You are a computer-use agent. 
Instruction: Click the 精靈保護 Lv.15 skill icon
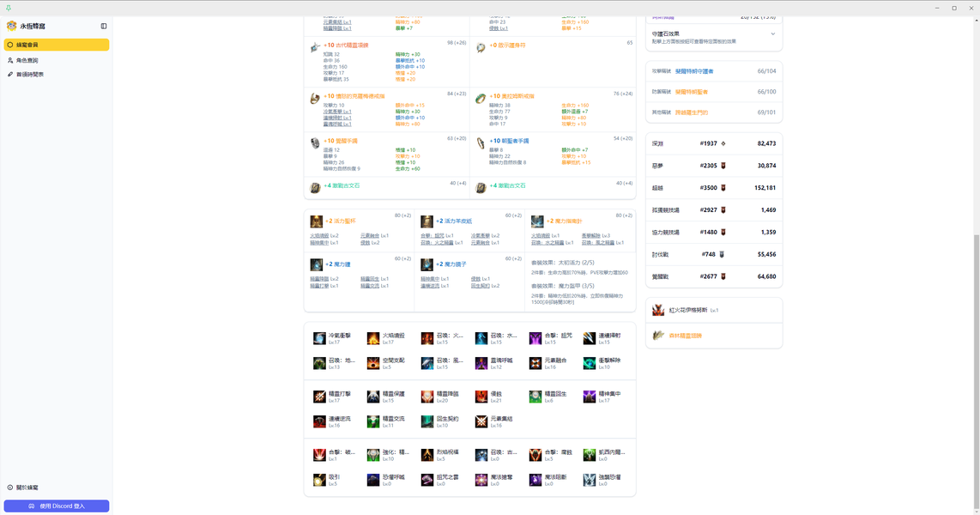pyautogui.click(x=373, y=397)
